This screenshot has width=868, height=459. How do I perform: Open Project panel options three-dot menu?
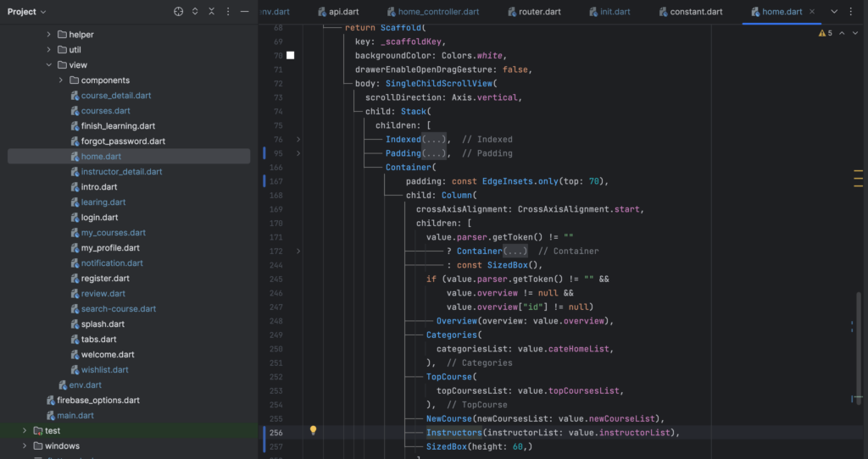pos(228,12)
